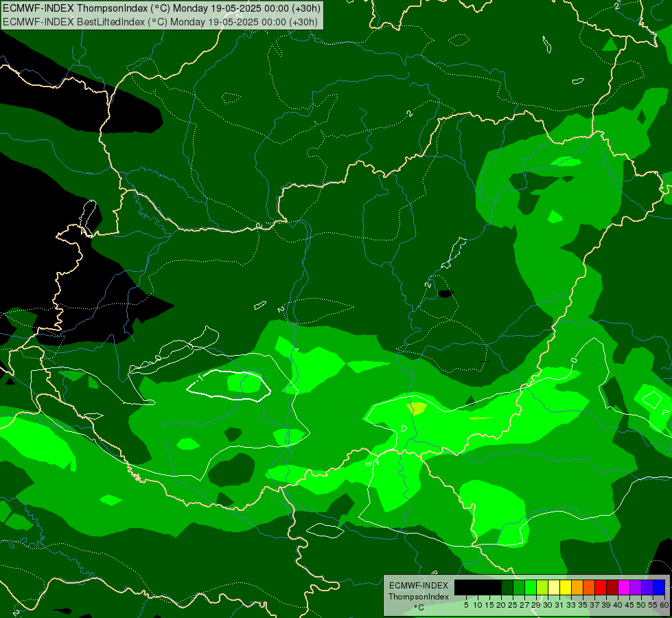Click the '°C' unit label in legend

(x=419, y=608)
